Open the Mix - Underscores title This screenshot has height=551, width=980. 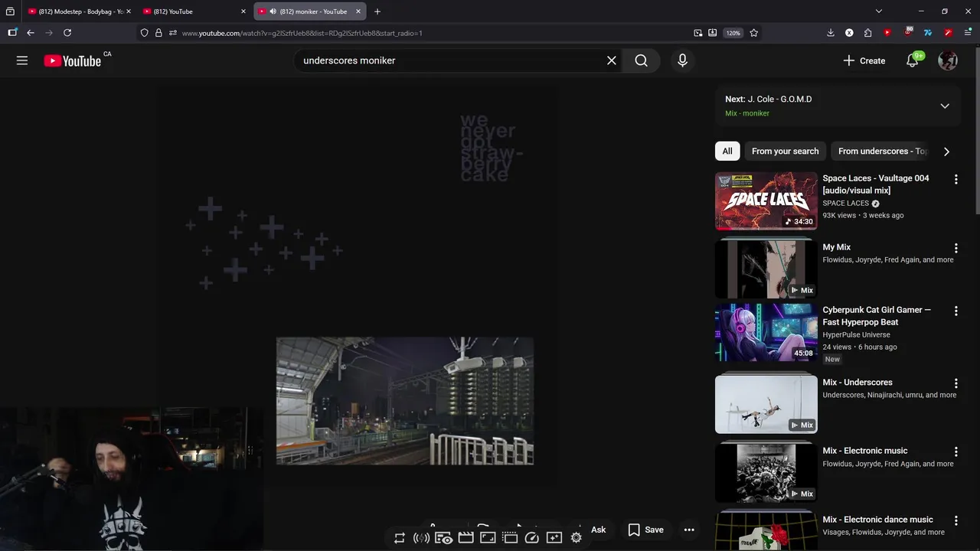coord(857,382)
